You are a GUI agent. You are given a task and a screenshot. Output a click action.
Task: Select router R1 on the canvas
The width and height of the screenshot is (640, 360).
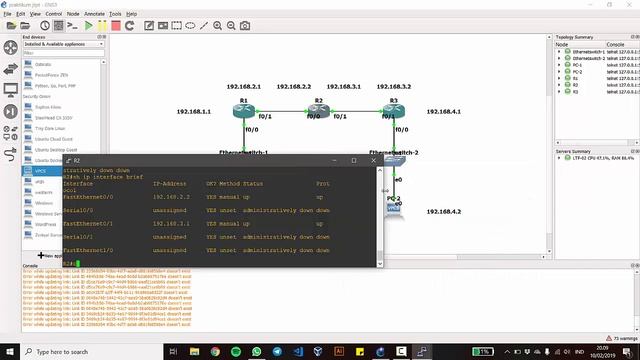click(x=244, y=111)
